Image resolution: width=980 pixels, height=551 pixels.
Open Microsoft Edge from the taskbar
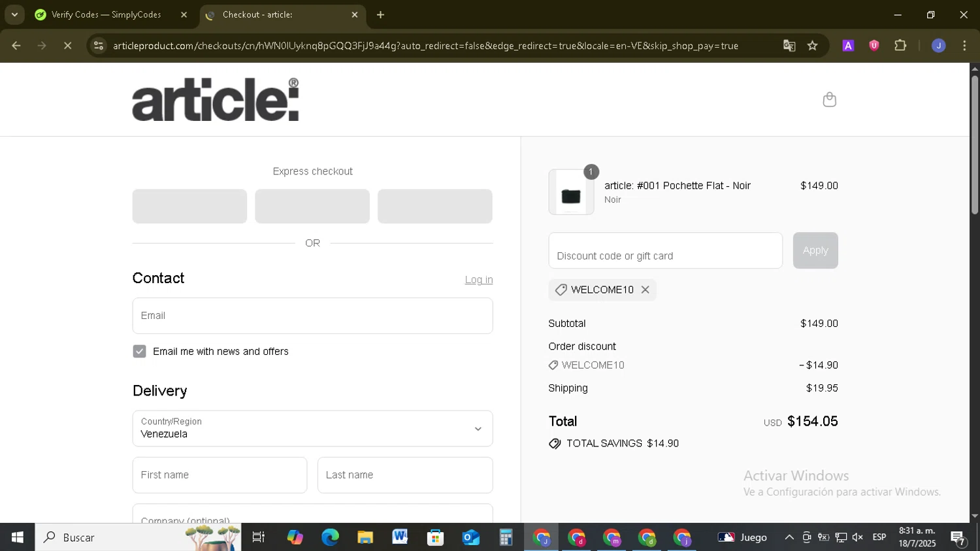point(330,537)
